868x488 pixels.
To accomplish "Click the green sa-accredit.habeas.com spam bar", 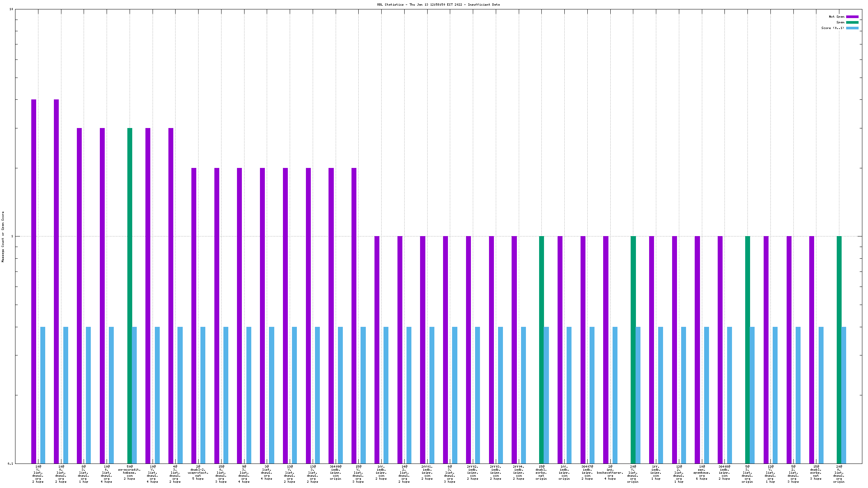I will 130,294.
